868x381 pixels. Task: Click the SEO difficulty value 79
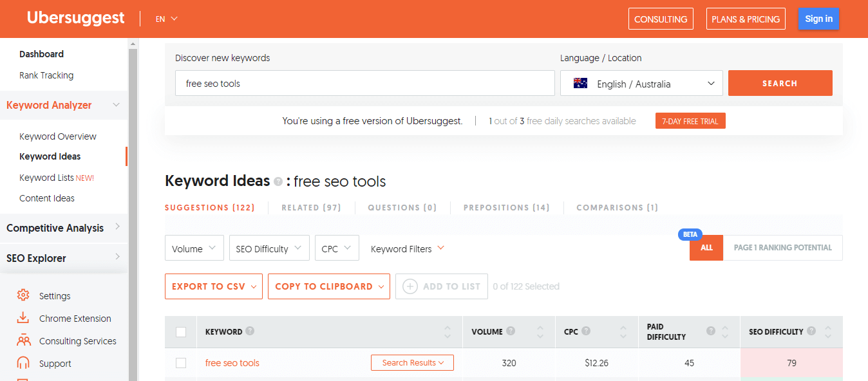pos(792,363)
